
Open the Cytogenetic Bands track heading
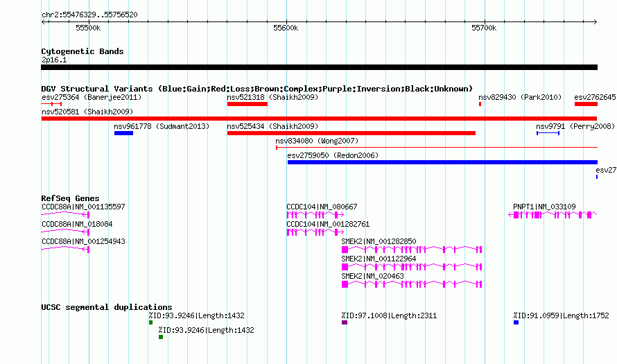(82, 51)
